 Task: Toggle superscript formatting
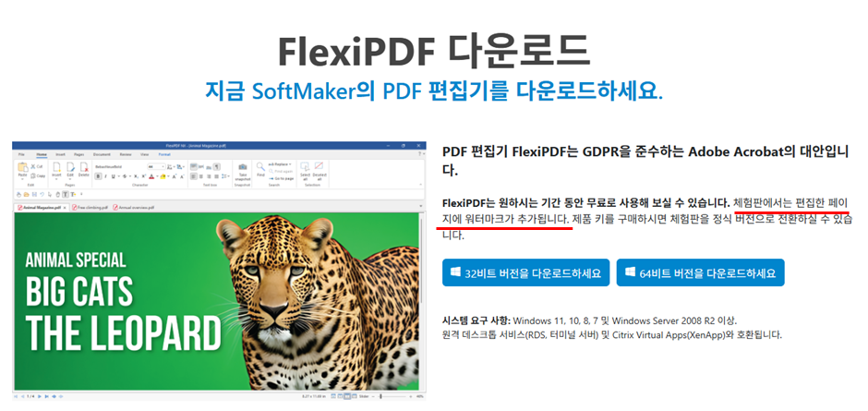[x=143, y=176]
